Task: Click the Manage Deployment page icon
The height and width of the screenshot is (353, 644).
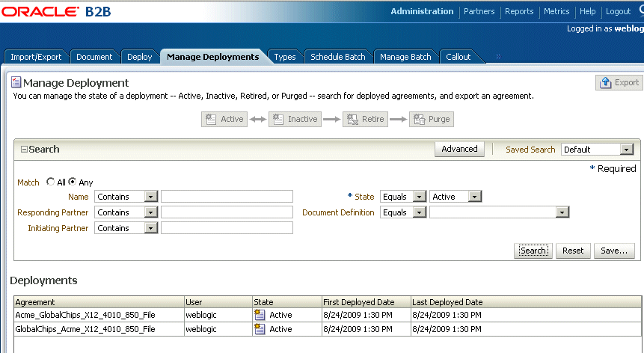Action: [16, 82]
